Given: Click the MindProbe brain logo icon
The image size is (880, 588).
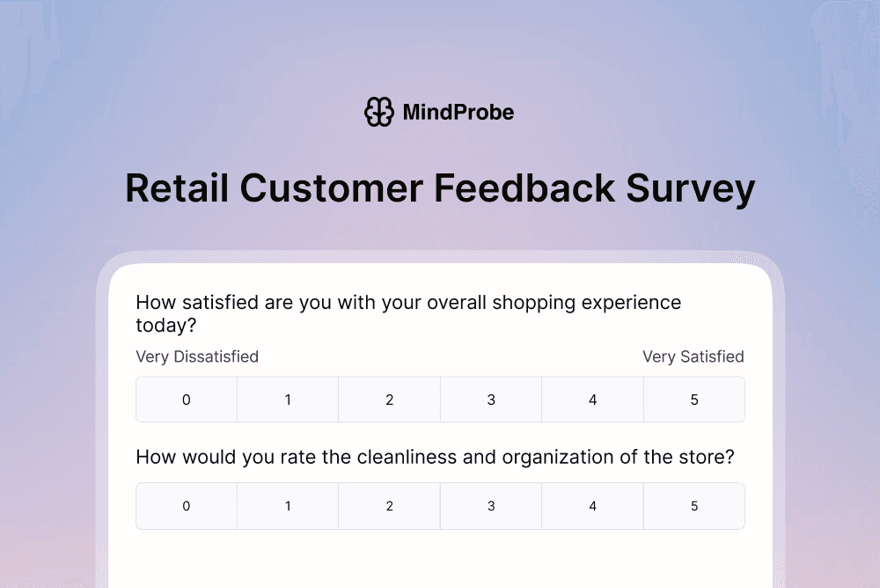Looking at the screenshot, I should (380, 112).
